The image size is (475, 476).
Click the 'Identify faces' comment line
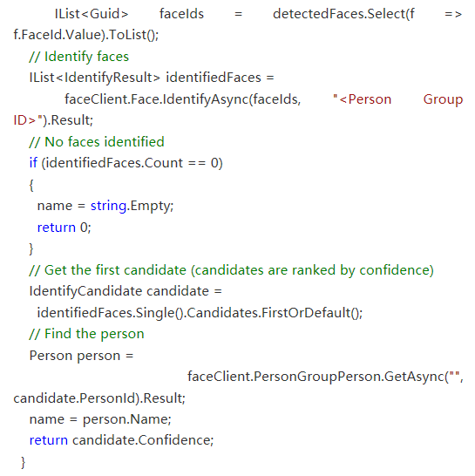click(x=79, y=57)
